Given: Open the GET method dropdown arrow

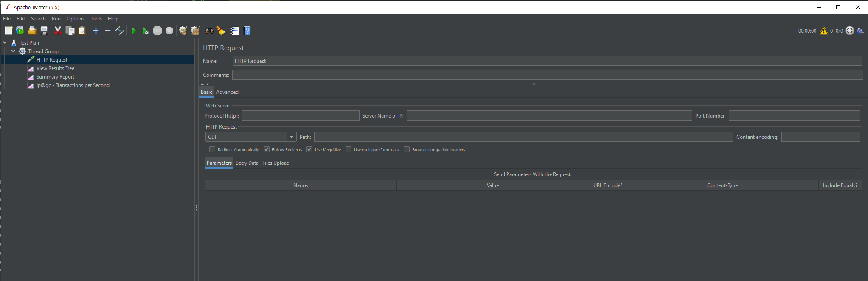Looking at the screenshot, I should click(x=292, y=137).
